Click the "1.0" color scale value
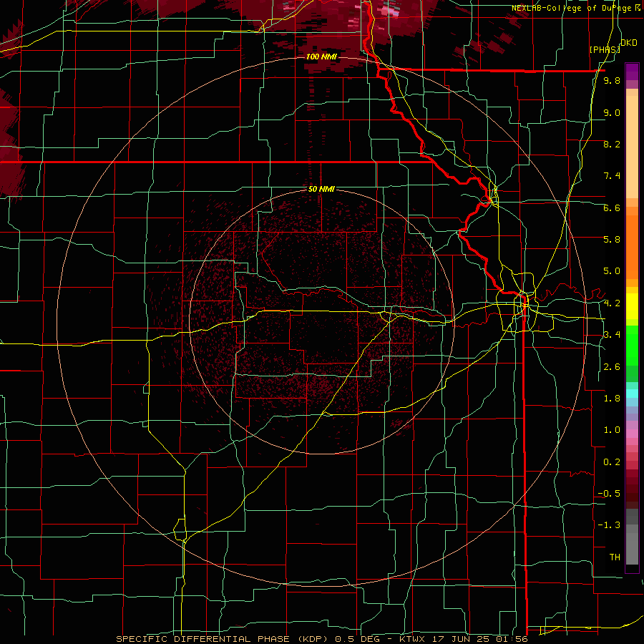 [612, 430]
